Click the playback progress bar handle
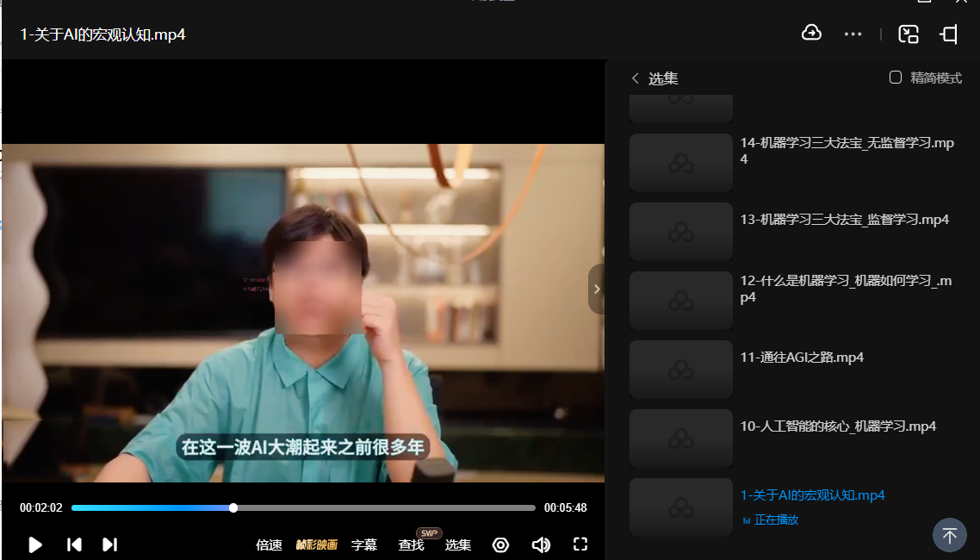This screenshot has width=980, height=560. coord(233,508)
